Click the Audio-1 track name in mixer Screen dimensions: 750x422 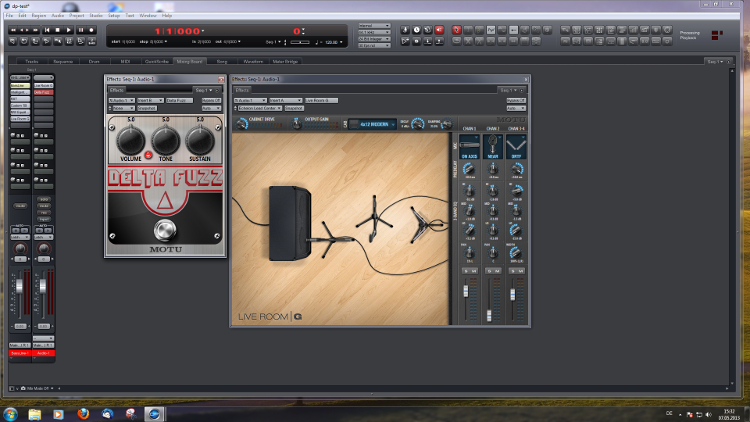(x=44, y=353)
